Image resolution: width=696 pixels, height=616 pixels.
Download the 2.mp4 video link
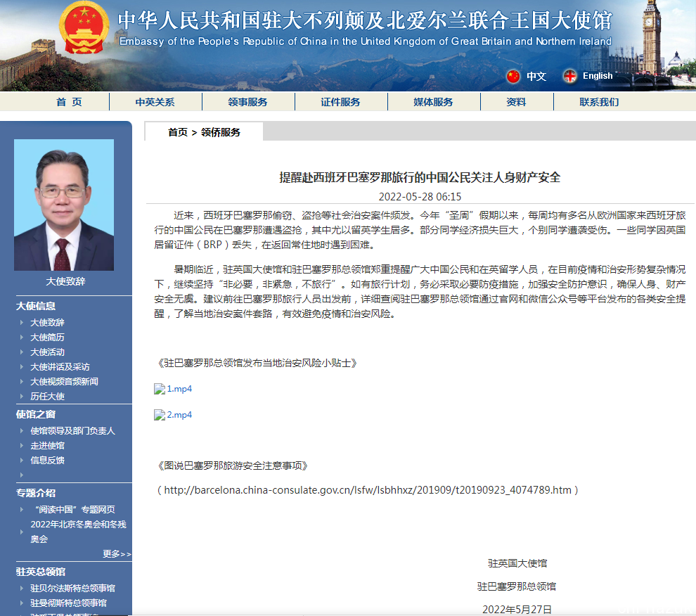tap(179, 415)
